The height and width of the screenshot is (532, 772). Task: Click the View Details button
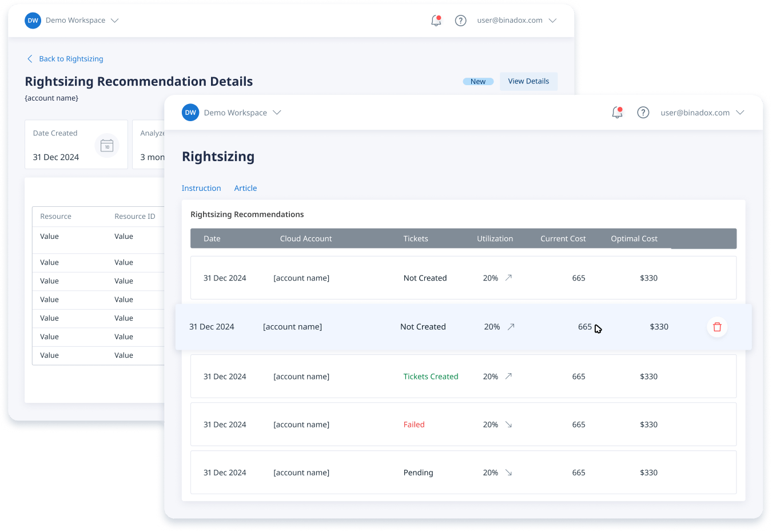pos(528,81)
